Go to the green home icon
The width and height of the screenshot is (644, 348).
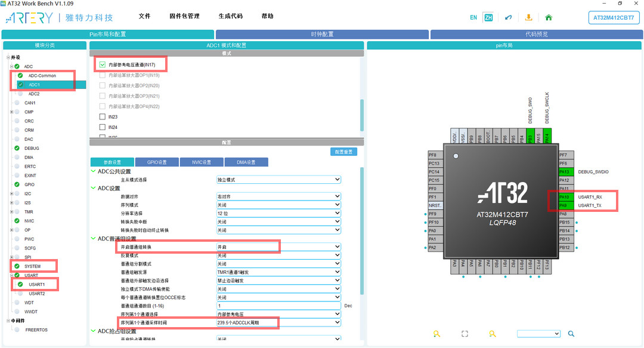[549, 17]
